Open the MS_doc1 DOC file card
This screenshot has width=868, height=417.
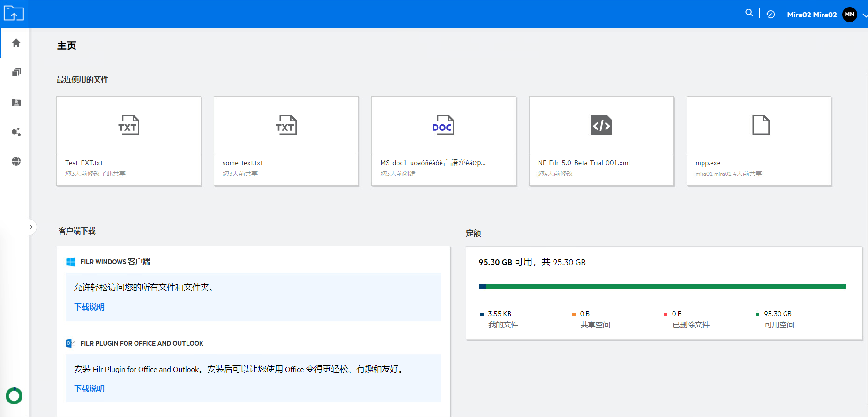click(443, 141)
